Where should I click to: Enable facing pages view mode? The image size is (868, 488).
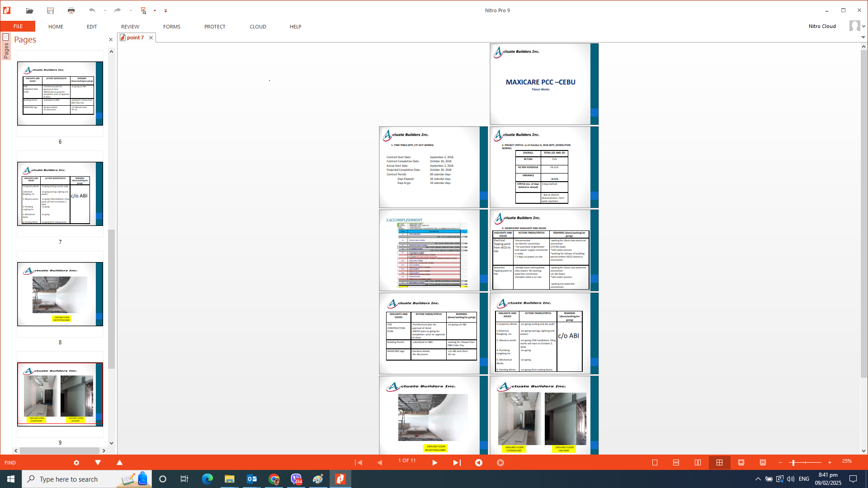698,463
